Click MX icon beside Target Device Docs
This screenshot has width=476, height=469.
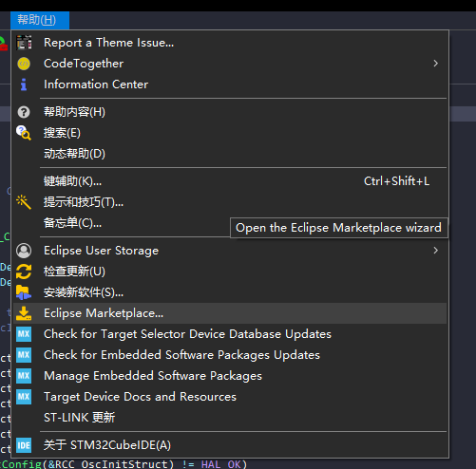tap(24, 397)
